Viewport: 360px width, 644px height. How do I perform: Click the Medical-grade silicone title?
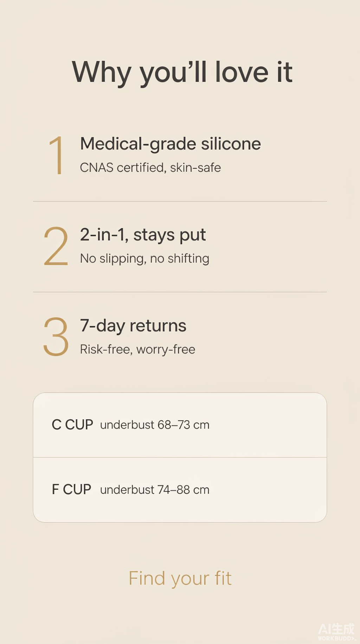[171, 144]
